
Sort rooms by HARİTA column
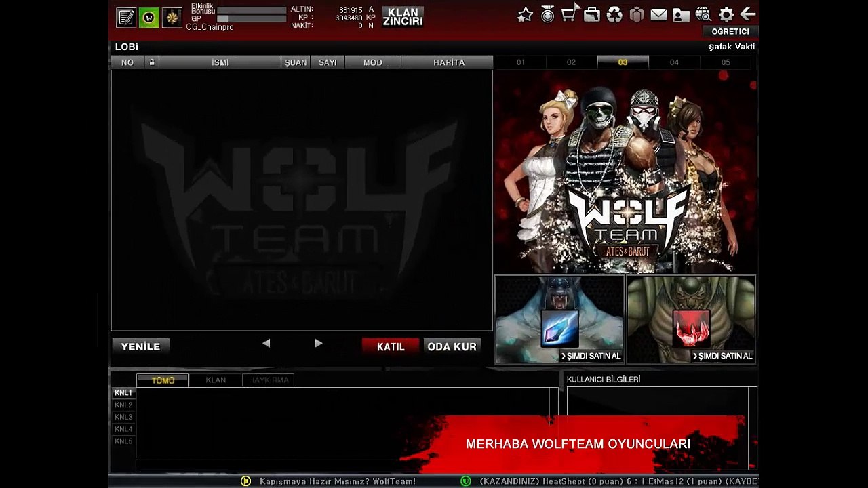(449, 62)
